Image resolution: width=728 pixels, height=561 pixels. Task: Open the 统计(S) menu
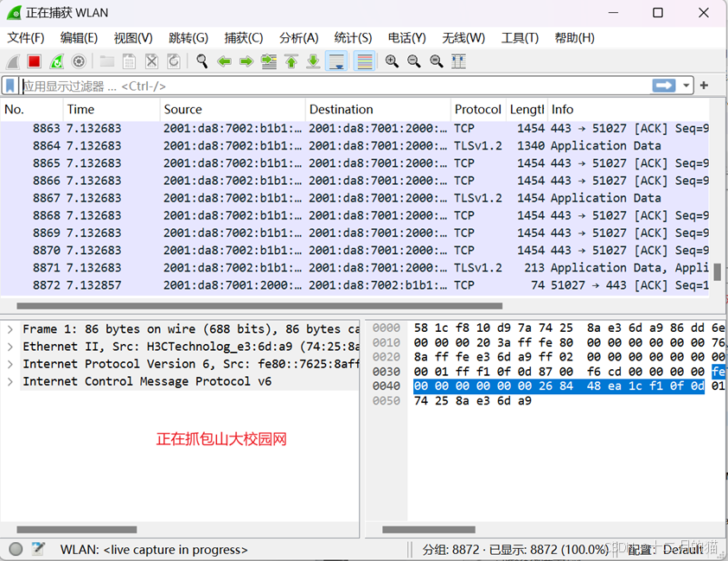click(353, 38)
